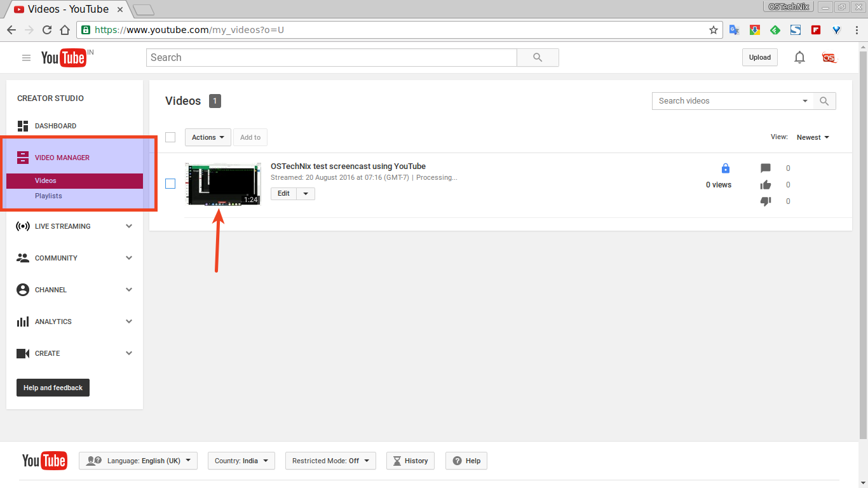Click the browser home icon
This screenshot has height=488, width=868.
tap(64, 30)
